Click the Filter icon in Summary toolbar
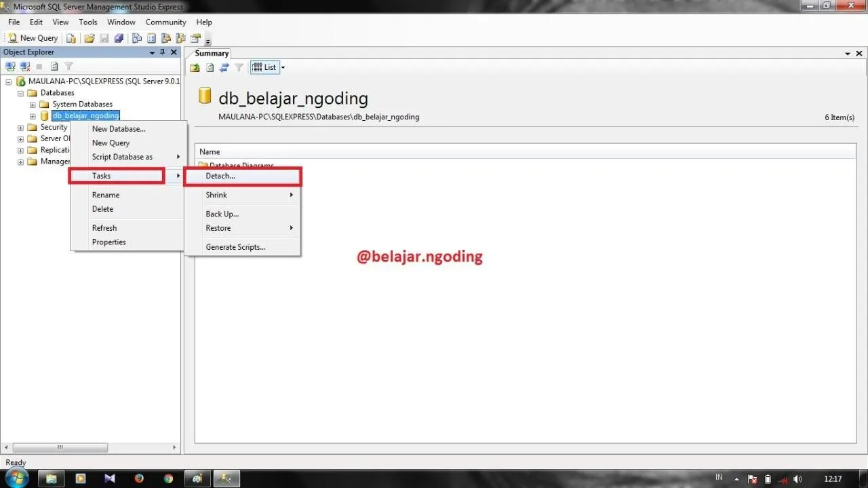Image resolution: width=868 pixels, height=488 pixels. (239, 67)
